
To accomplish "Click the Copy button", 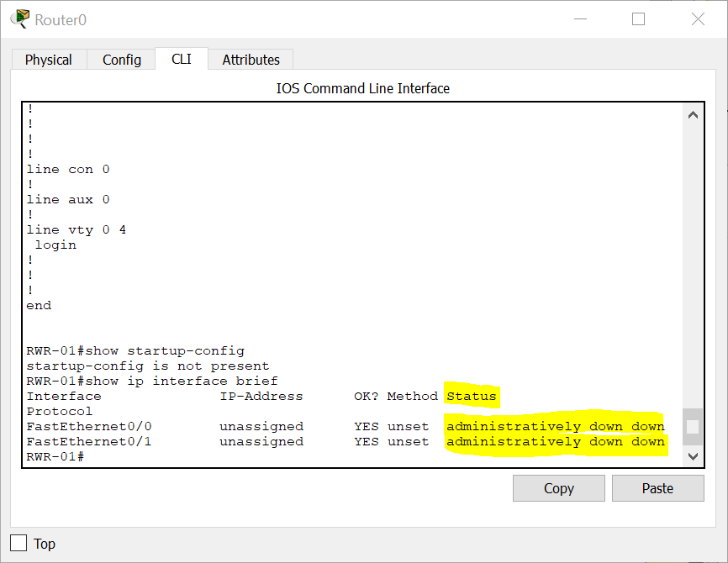I will click(x=558, y=488).
